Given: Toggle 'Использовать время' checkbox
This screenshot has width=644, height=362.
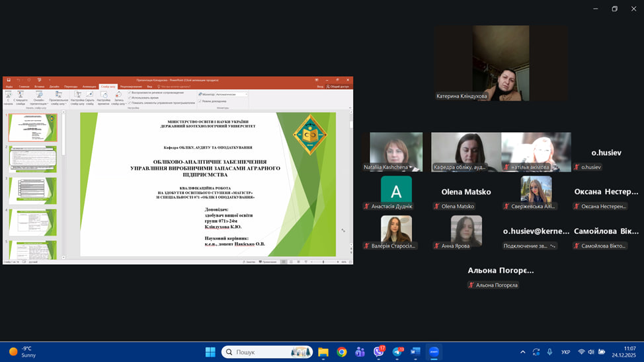Looking at the screenshot, I should tap(130, 98).
